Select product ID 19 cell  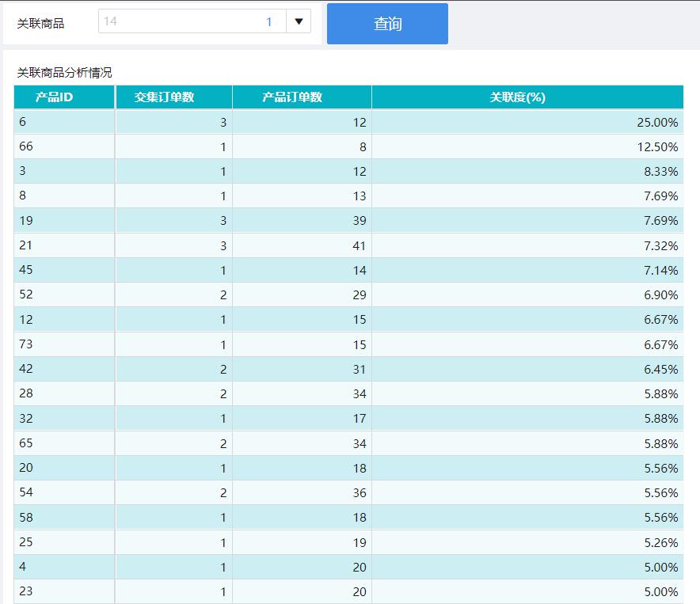point(64,221)
